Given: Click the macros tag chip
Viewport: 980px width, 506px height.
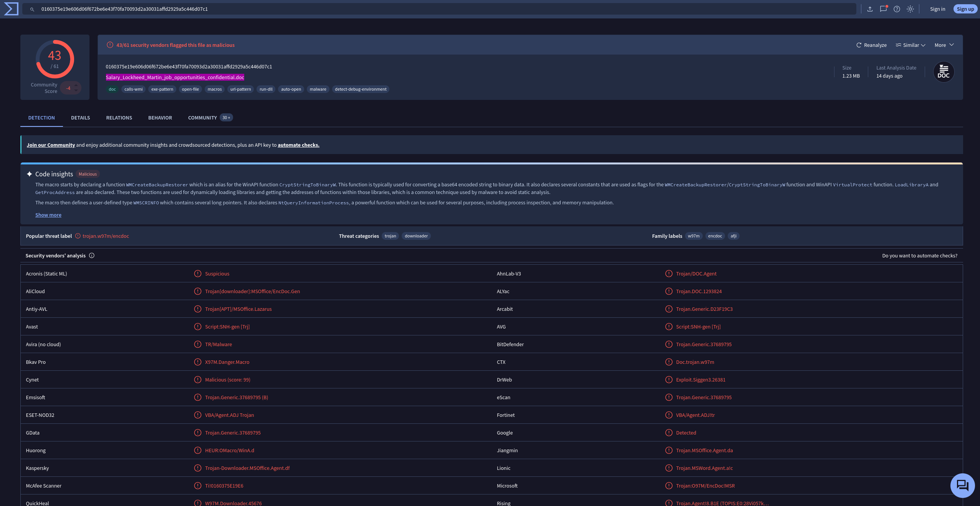Looking at the screenshot, I should (215, 89).
